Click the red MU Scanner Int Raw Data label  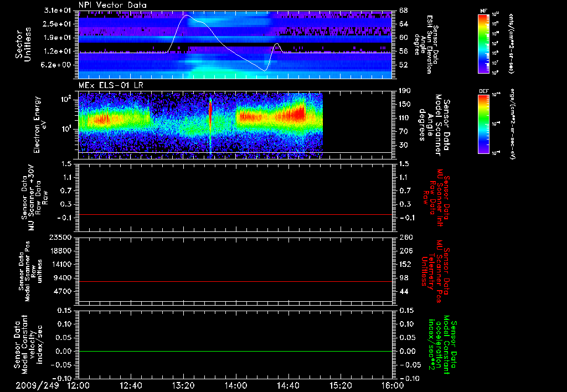[436, 198]
